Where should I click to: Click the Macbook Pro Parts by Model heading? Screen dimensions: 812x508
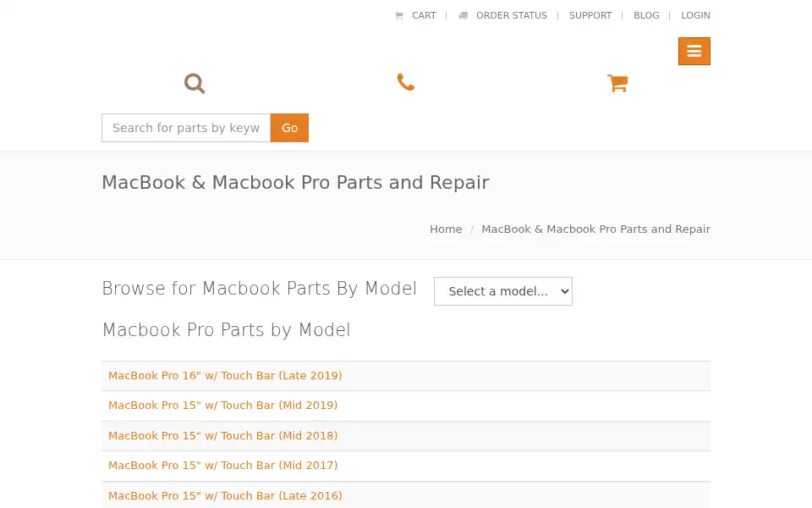[227, 329]
